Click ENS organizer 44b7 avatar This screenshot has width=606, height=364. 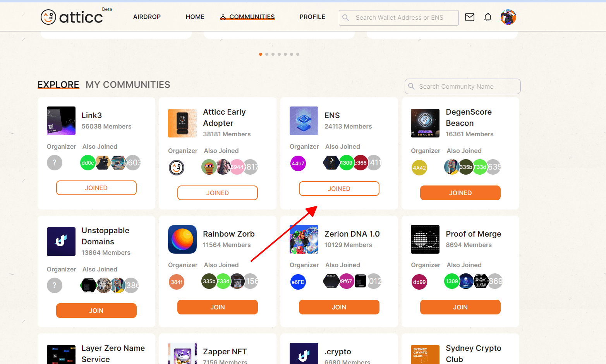(298, 163)
